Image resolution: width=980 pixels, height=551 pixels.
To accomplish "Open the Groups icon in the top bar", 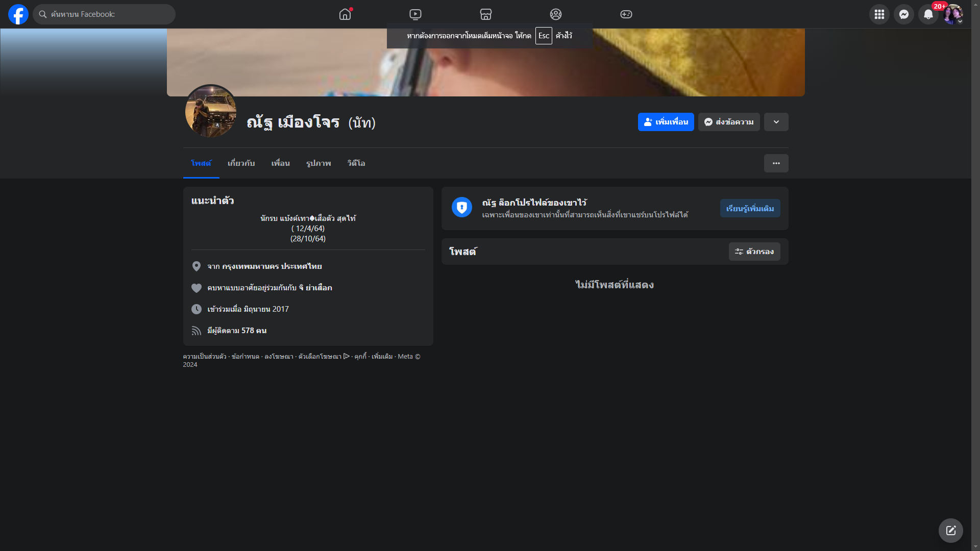I will click(556, 14).
